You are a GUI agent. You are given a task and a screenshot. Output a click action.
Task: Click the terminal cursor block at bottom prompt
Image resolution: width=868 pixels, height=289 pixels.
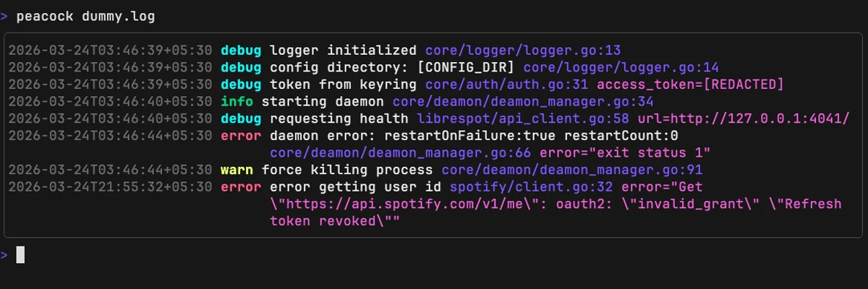coord(20,254)
